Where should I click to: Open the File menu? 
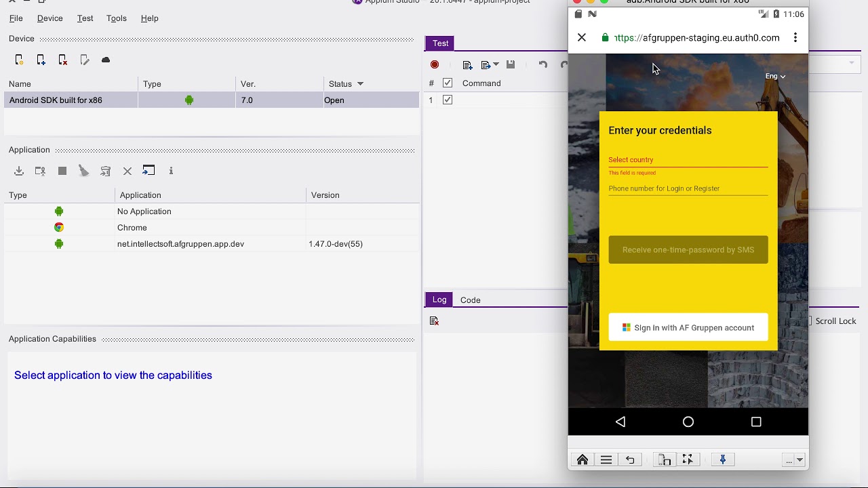[16, 18]
